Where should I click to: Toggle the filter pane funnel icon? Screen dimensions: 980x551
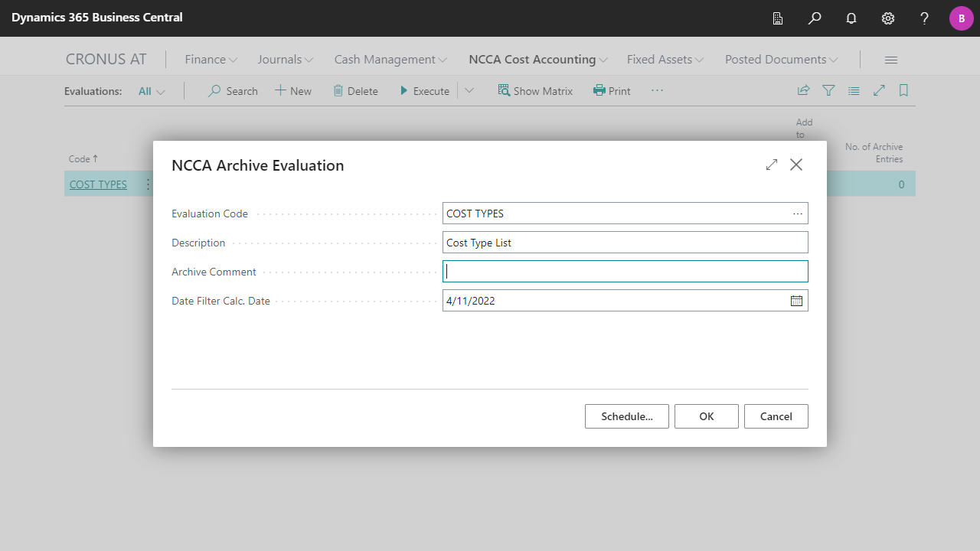[828, 90]
